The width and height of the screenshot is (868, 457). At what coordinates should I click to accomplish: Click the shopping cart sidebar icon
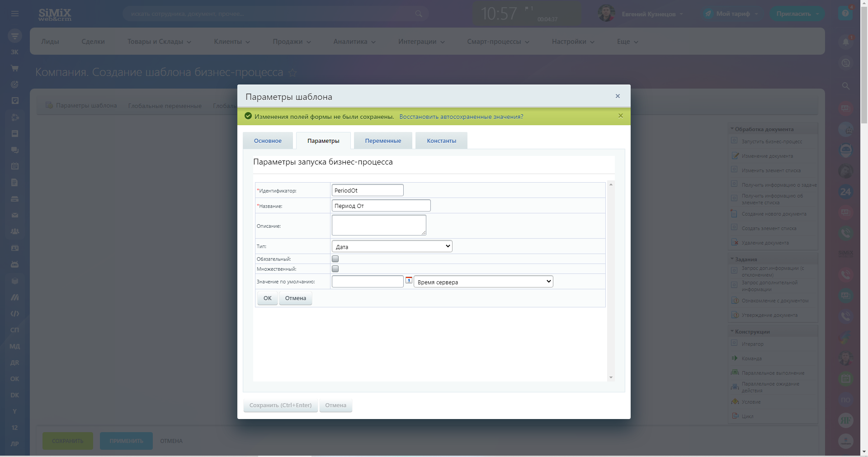(15, 68)
